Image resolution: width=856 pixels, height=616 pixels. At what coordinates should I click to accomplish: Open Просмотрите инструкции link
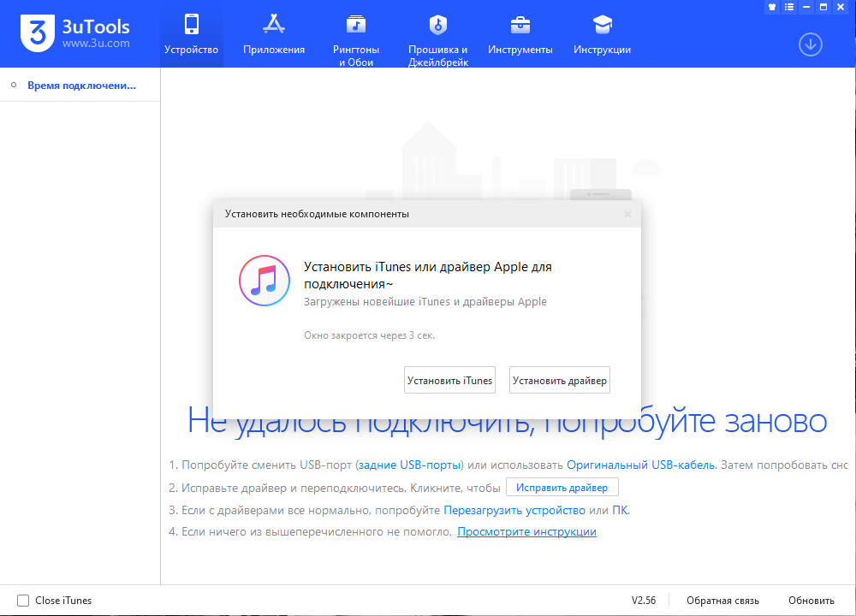(526, 531)
